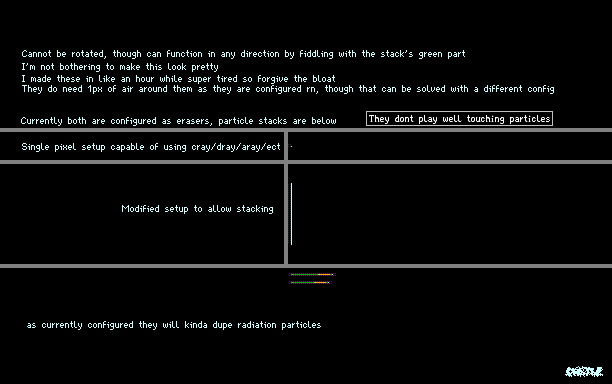Click 'Modified setup to allow stacking' label
This screenshot has height=384, width=612.
point(197,209)
